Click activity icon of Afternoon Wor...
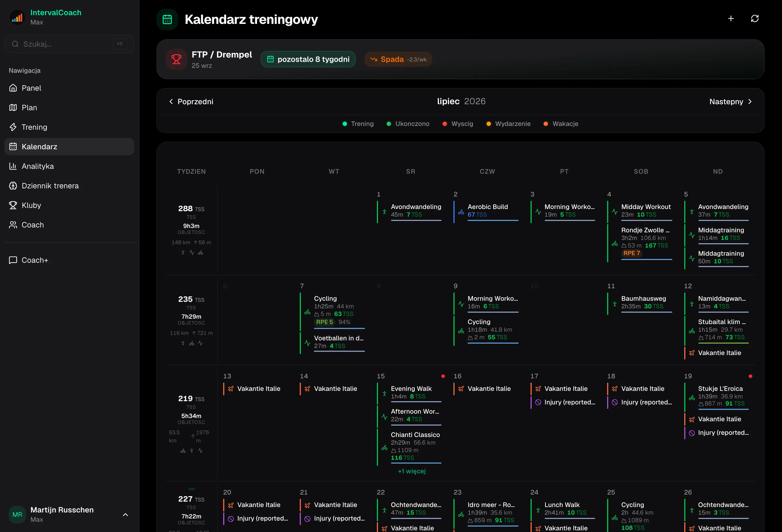The width and height of the screenshot is (782, 532). (384, 417)
